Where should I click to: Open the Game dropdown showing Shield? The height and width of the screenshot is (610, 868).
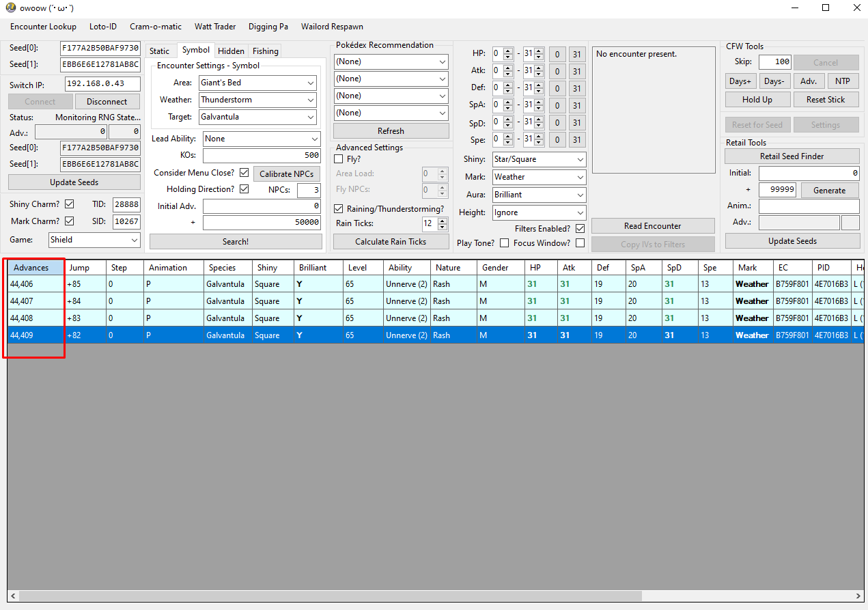pos(94,240)
